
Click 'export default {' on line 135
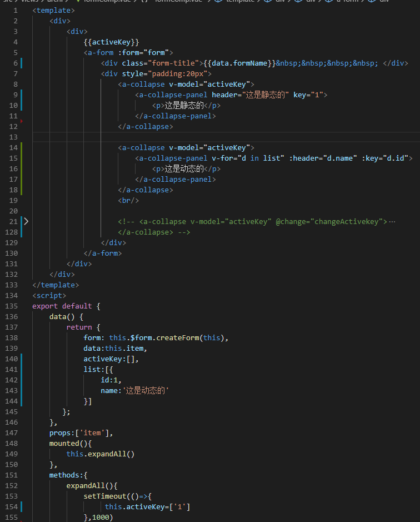(66, 306)
